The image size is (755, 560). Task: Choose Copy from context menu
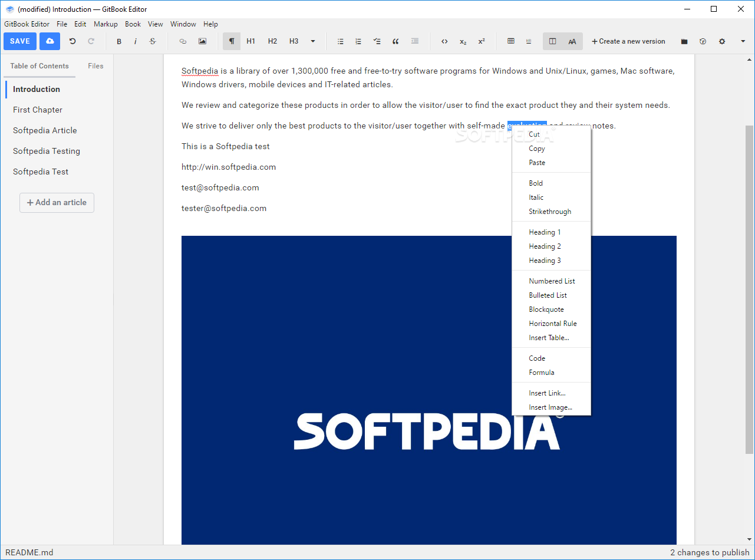point(551,149)
